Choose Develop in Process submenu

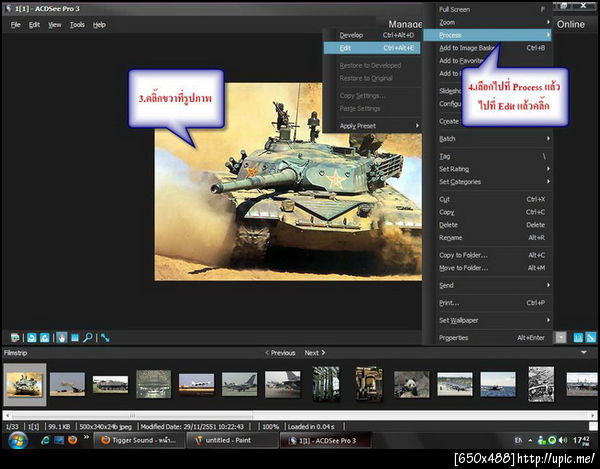(x=372, y=35)
